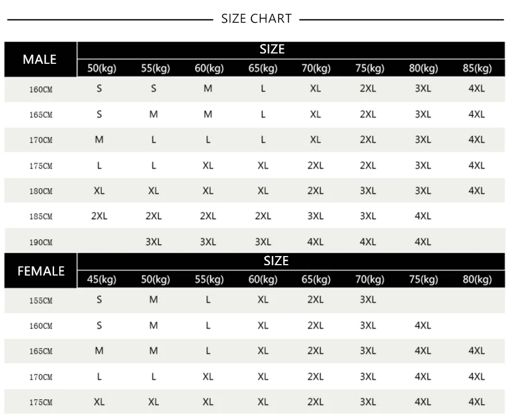
Task: Select the 155CM row label
Action: [41, 300]
